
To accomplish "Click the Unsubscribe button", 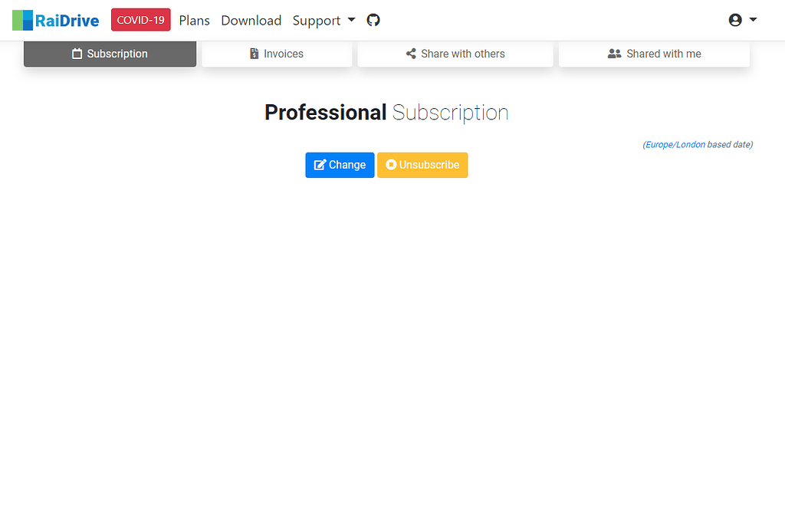I will tap(422, 165).
